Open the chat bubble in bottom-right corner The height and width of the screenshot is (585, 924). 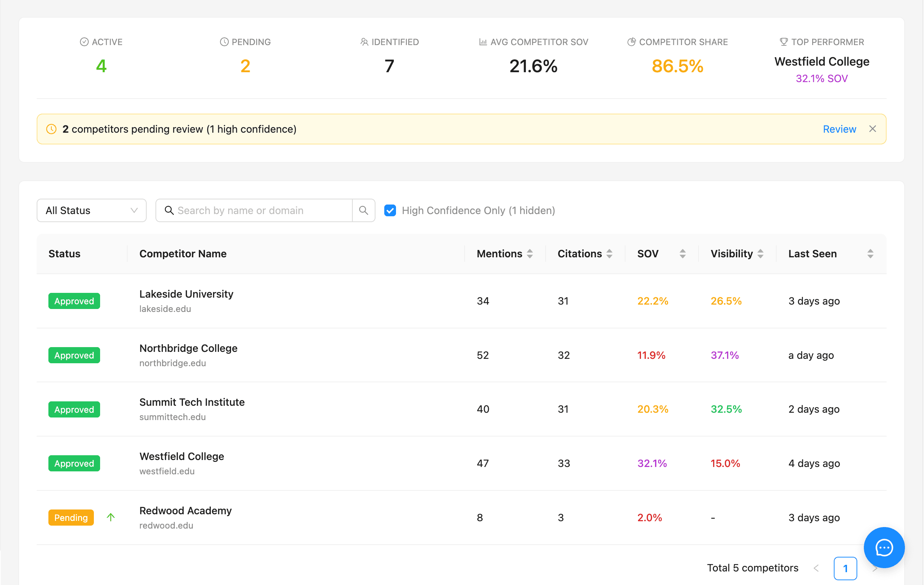pyautogui.click(x=884, y=547)
